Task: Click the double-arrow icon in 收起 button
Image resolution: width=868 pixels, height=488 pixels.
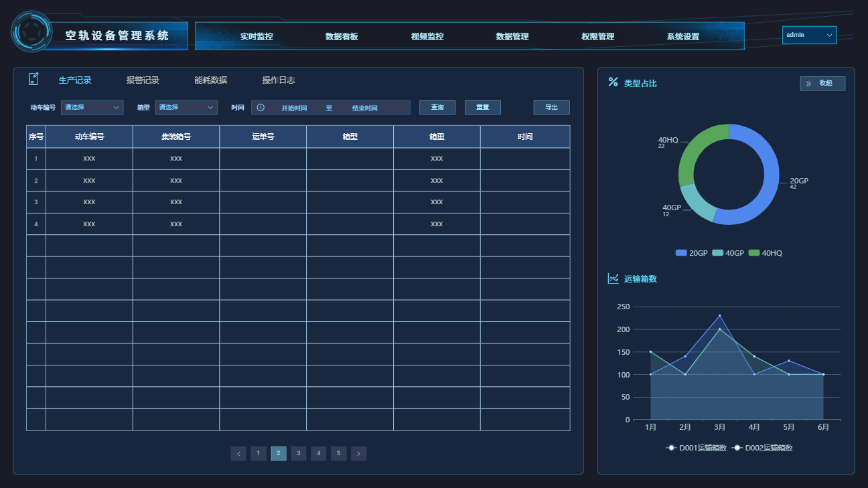Action: click(x=808, y=84)
